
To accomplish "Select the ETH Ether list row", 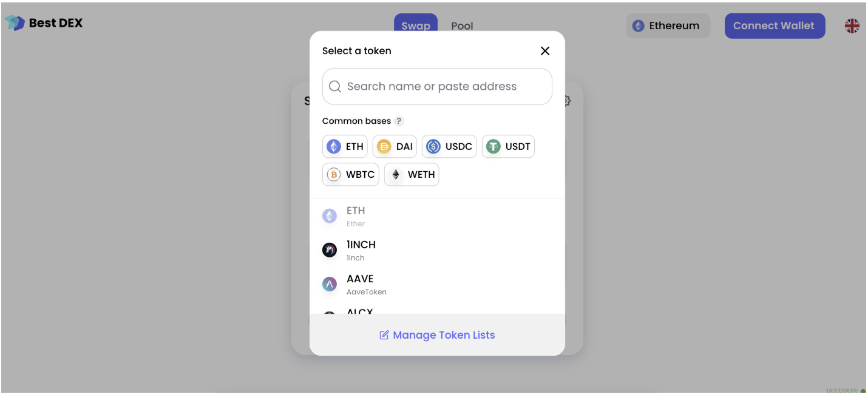I will tap(437, 216).
